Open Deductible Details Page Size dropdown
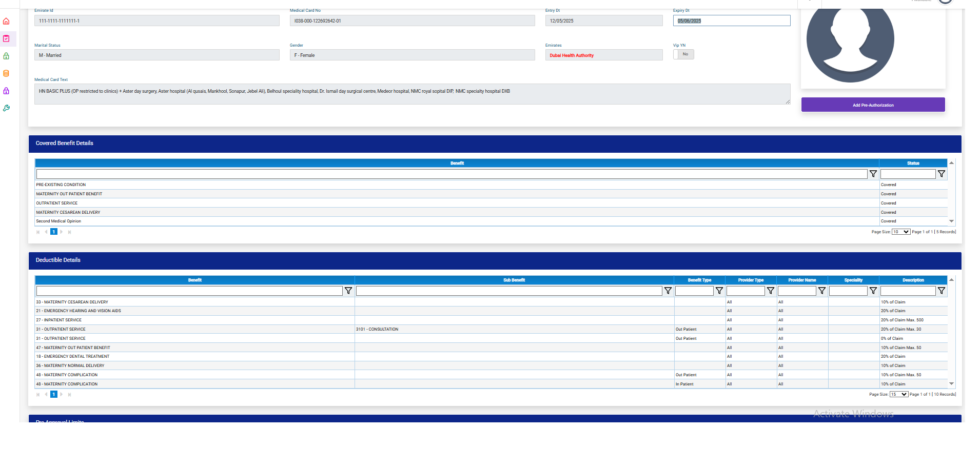980x449 pixels. coord(898,395)
